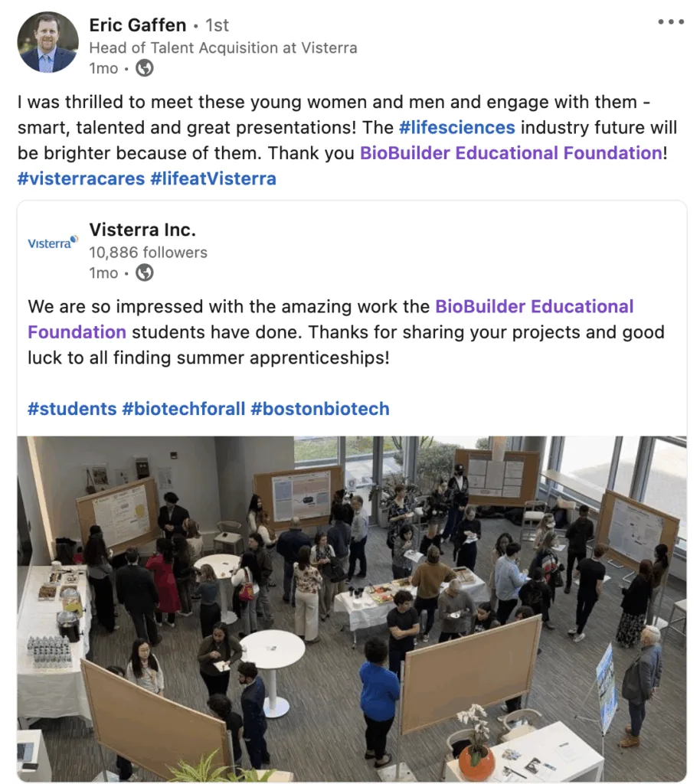
Task: Open BioBuilder Educational Foundation link in Eric's text
Action: [x=511, y=152]
